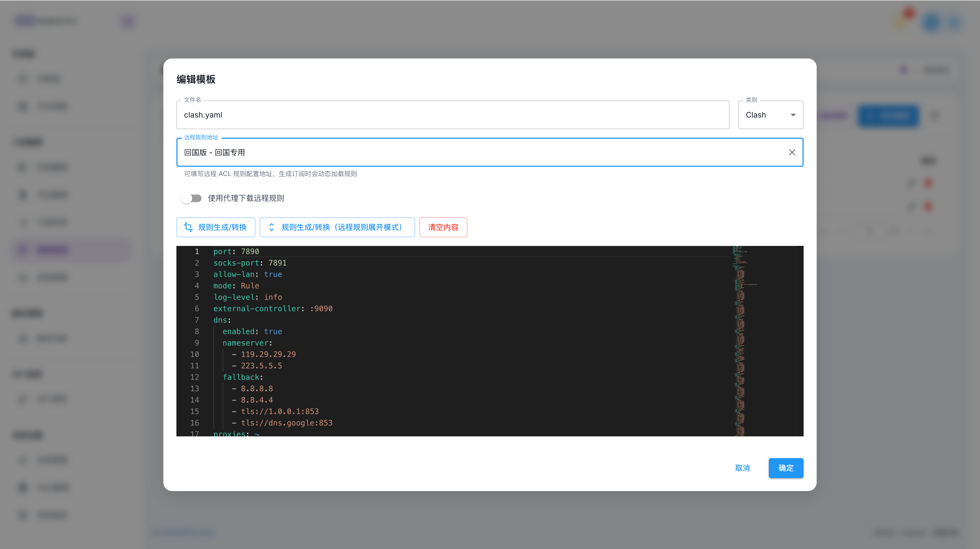Click the 'nameserver:' line
This screenshot has width=980, height=549.
(x=247, y=343)
